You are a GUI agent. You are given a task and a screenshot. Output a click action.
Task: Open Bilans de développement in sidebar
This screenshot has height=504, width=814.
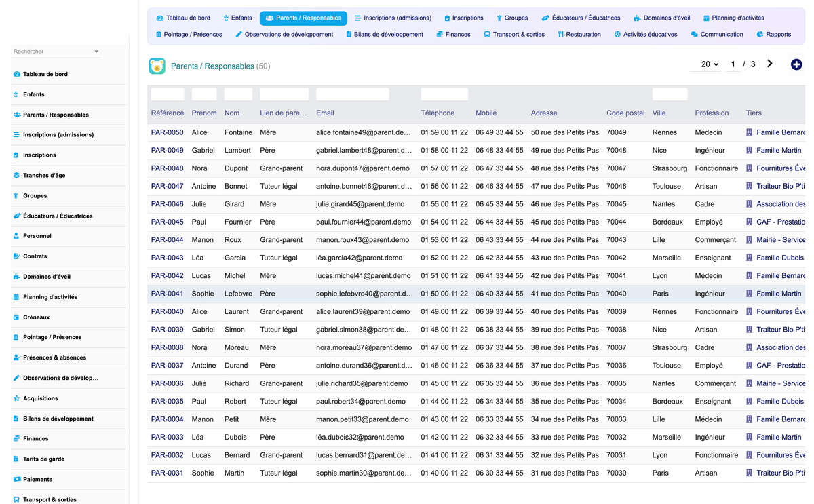58,419
